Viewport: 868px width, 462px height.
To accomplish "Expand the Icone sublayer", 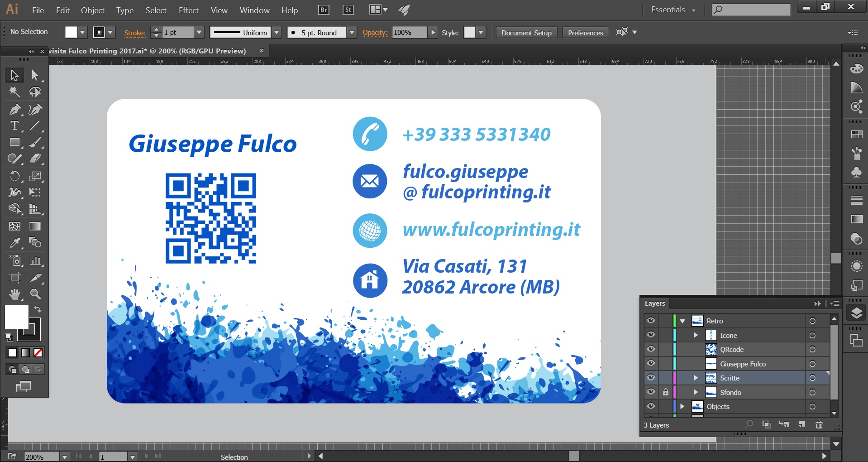I will coord(696,335).
